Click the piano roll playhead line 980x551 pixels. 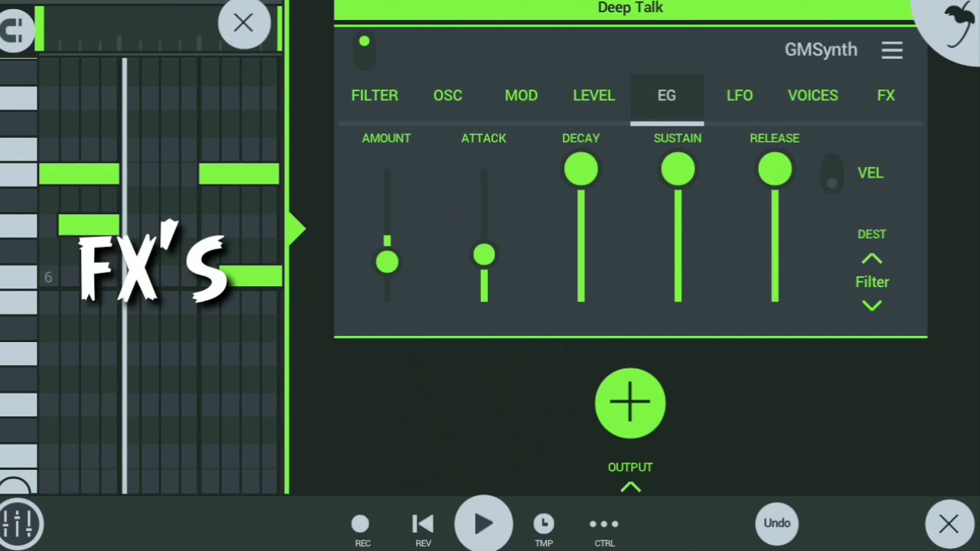point(125,275)
